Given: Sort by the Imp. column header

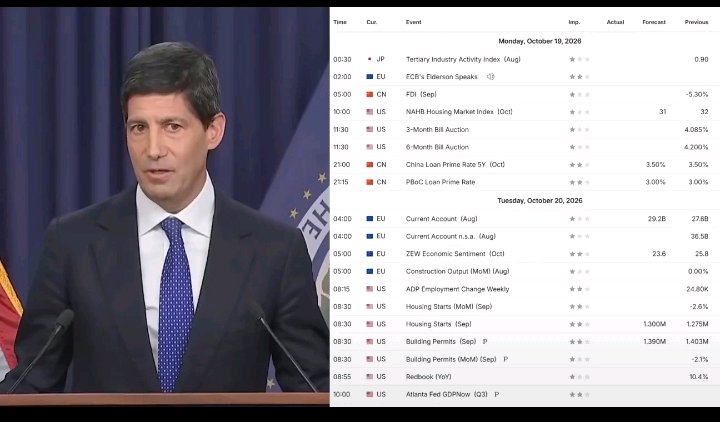Looking at the screenshot, I should [574, 22].
